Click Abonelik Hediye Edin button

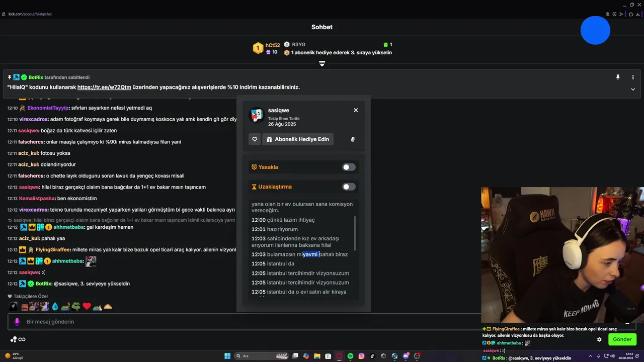click(x=298, y=139)
